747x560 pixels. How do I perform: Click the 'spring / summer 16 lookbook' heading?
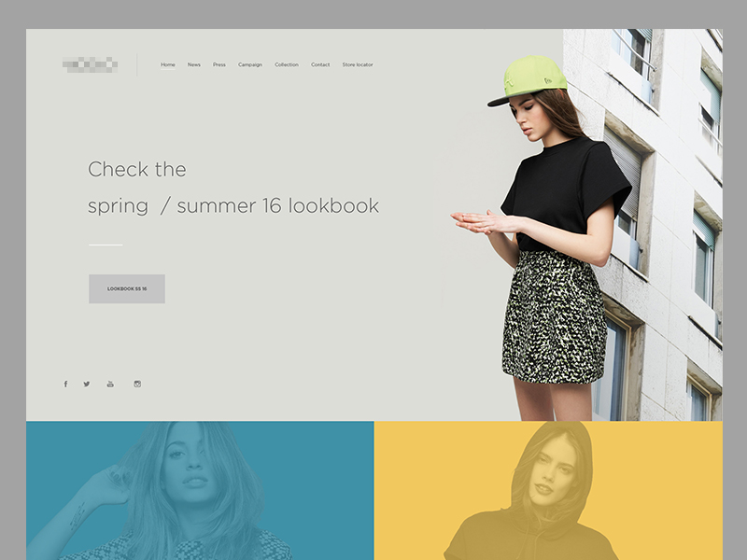pos(233,206)
